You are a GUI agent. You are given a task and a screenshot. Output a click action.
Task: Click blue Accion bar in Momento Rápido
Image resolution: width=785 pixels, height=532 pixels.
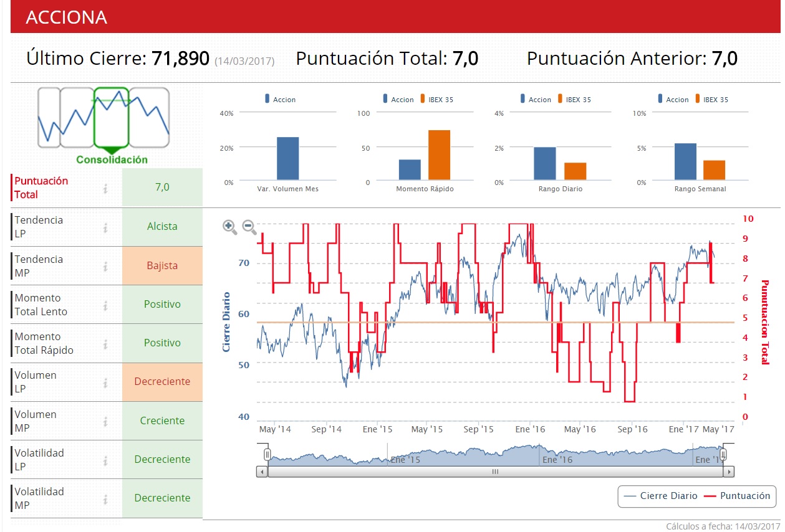click(x=410, y=171)
